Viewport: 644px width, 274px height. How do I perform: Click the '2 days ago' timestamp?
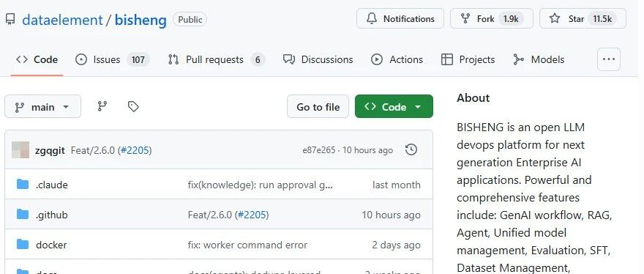point(396,245)
